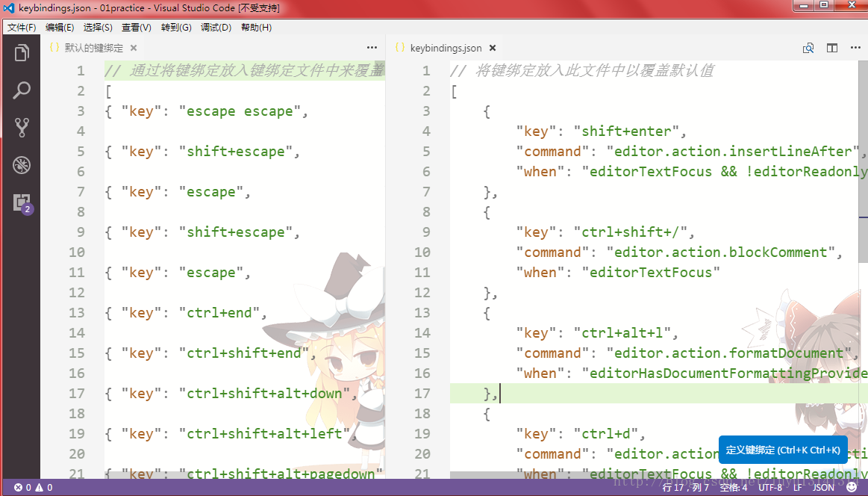Open more actions for right editor group

click(x=855, y=48)
